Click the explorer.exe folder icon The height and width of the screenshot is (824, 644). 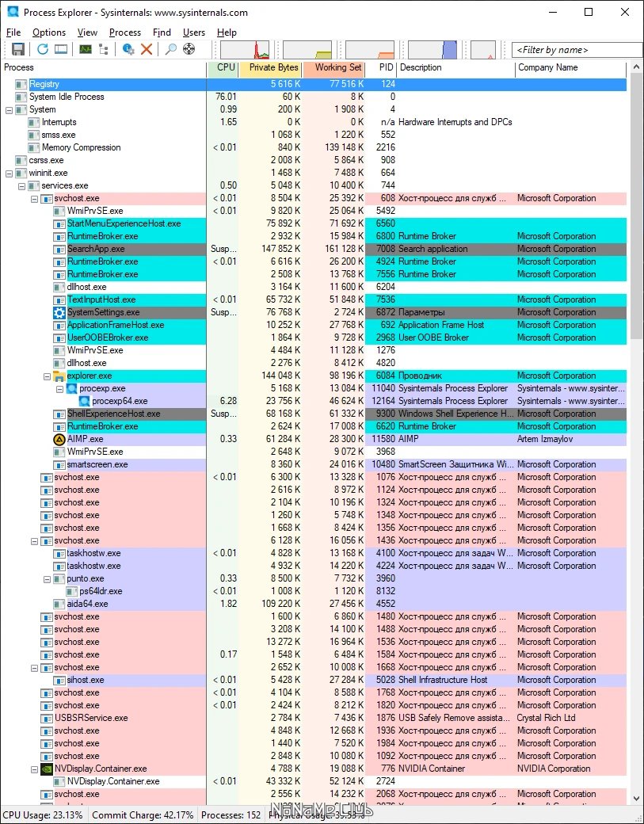coord(59,376)
